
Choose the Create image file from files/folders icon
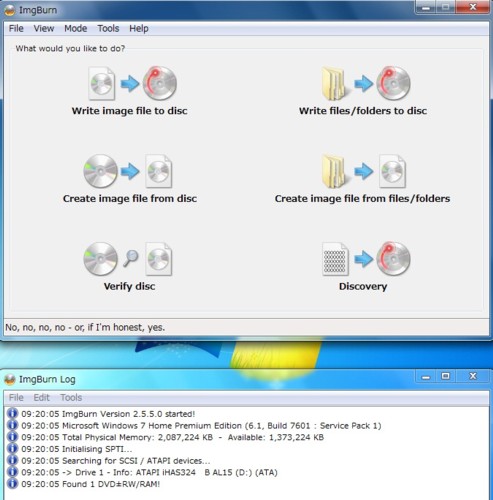tap(364, 171)
